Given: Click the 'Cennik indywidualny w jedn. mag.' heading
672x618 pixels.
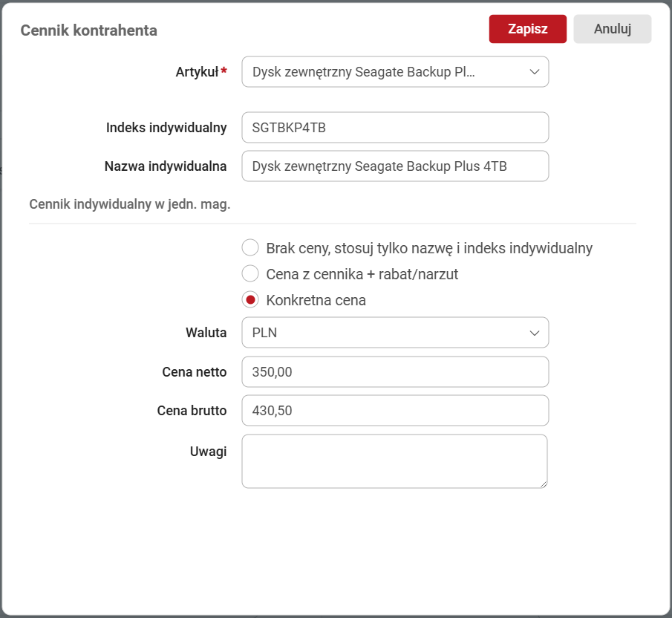Looking at the screenshot, I should [129, 204].
